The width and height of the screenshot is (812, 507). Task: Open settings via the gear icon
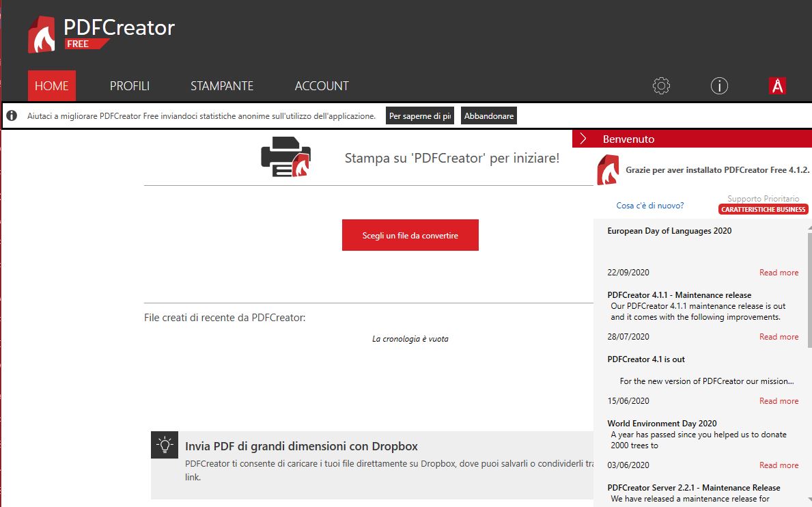coord(661,86)
